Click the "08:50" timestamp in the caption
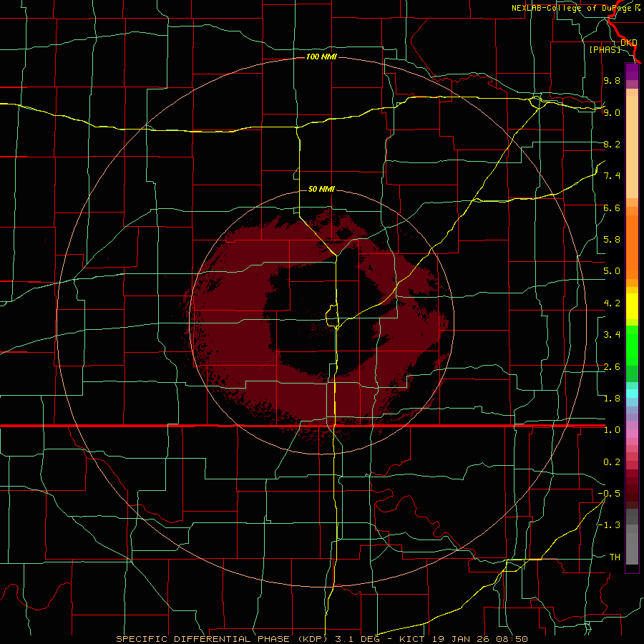The image size is (644, 644). point(513,639)
